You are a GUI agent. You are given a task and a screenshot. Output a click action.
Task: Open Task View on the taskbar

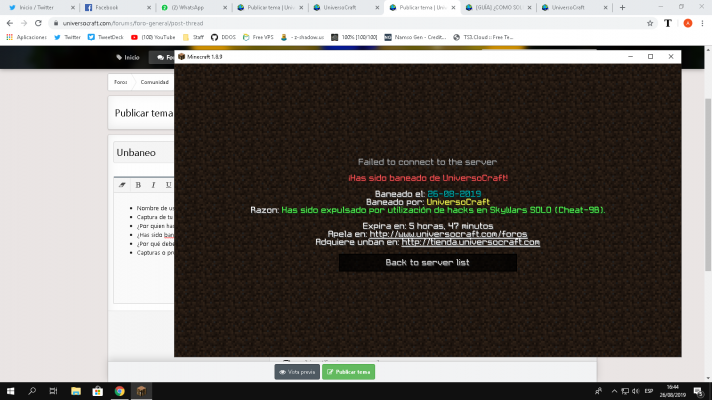click(x=53, y=391)
